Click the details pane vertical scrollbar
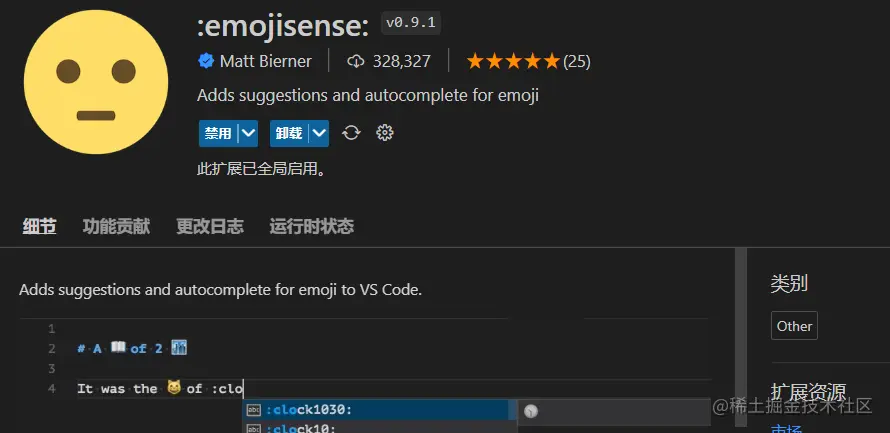The width and height of the screenshot is (890, 433). click(x=741, y=338)
